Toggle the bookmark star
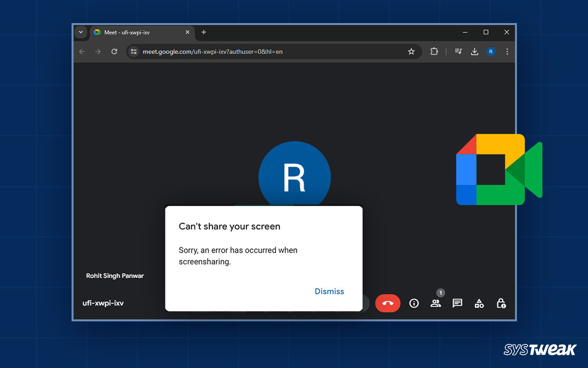This screenshot has height=368, width=588. 412,51
